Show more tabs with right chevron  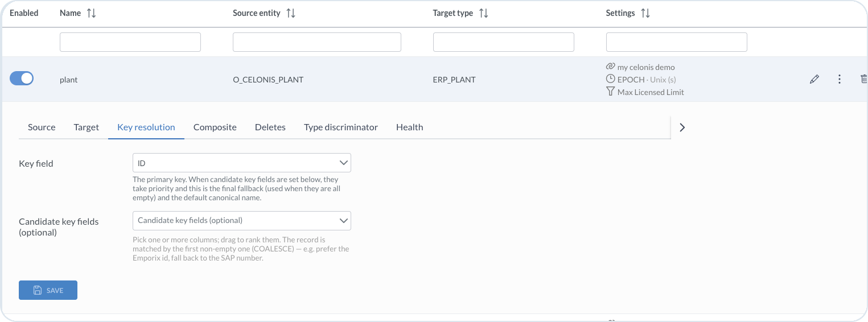tap(682, 127)
